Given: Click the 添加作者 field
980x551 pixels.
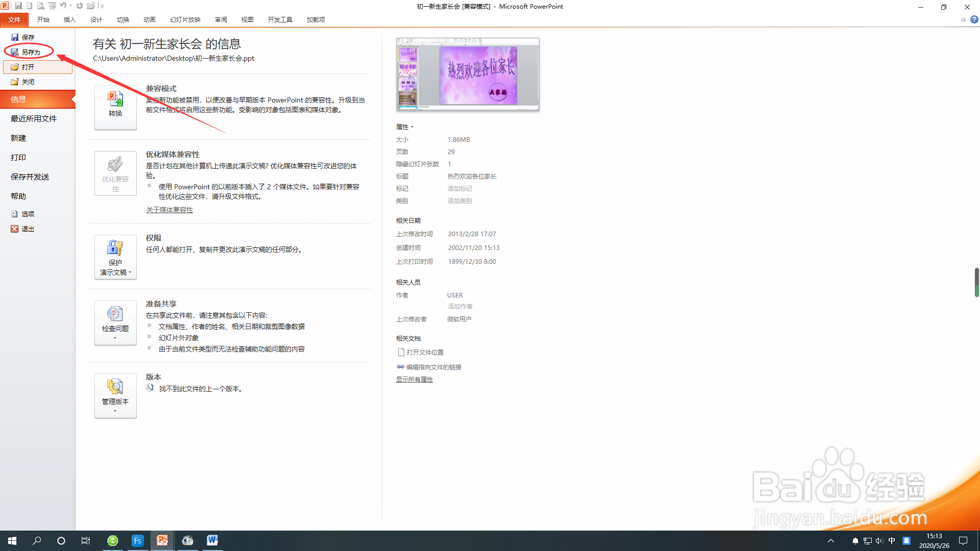Looking at the screenshot, I should 460,306.
